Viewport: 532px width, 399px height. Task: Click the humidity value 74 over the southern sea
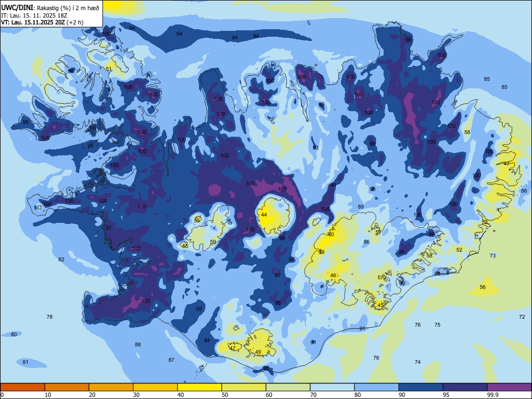click(x=418, y=362)
